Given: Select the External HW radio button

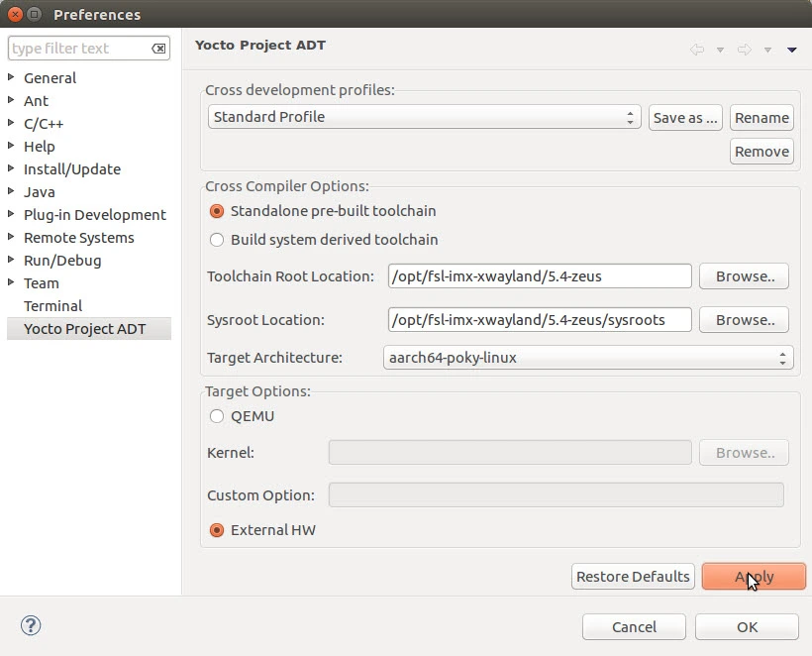Looking at the screenshot, I should click(217, 530).
